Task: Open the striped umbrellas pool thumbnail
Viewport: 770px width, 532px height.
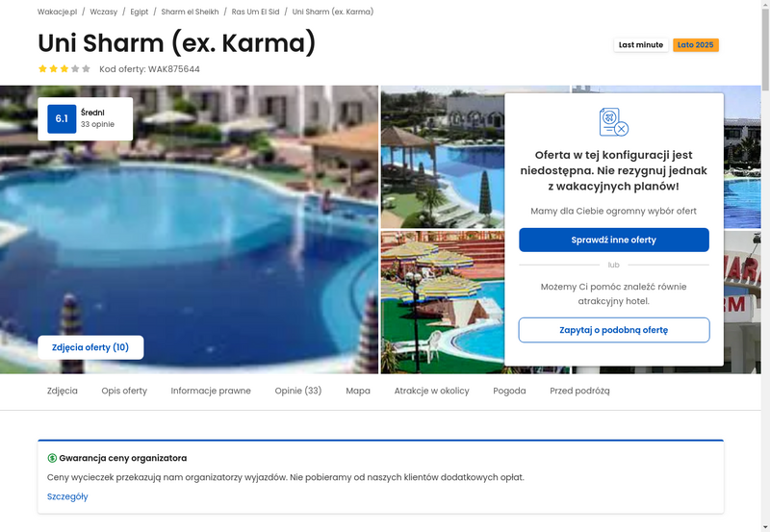Action: coord(443,302)
